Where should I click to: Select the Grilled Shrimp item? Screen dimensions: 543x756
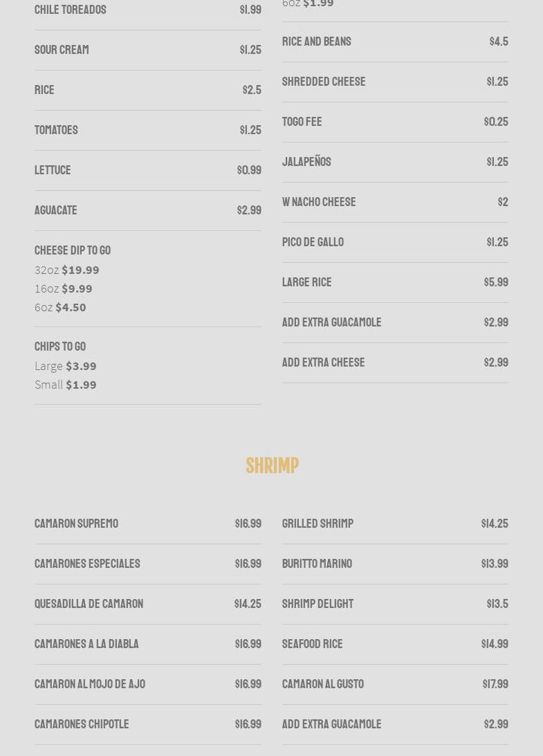tap(317, 524)
